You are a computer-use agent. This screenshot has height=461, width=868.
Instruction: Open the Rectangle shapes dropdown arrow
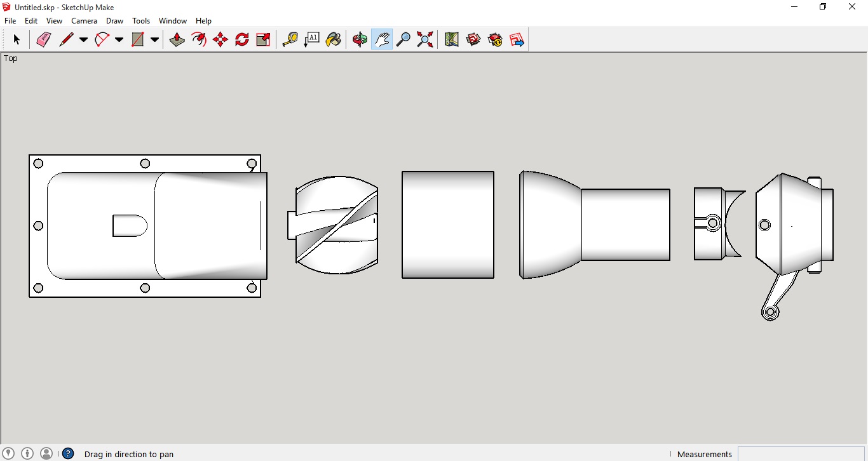click(154, 39)
